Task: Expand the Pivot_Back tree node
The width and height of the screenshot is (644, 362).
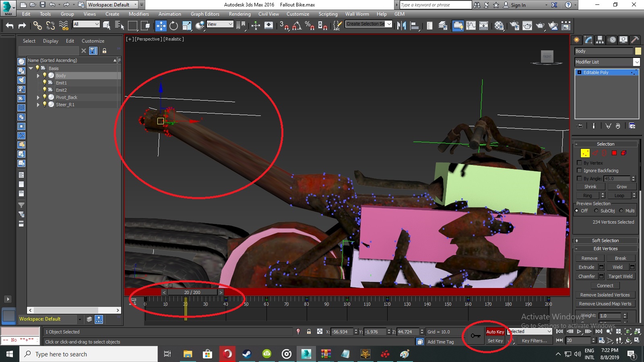Action: click(38, 97)
